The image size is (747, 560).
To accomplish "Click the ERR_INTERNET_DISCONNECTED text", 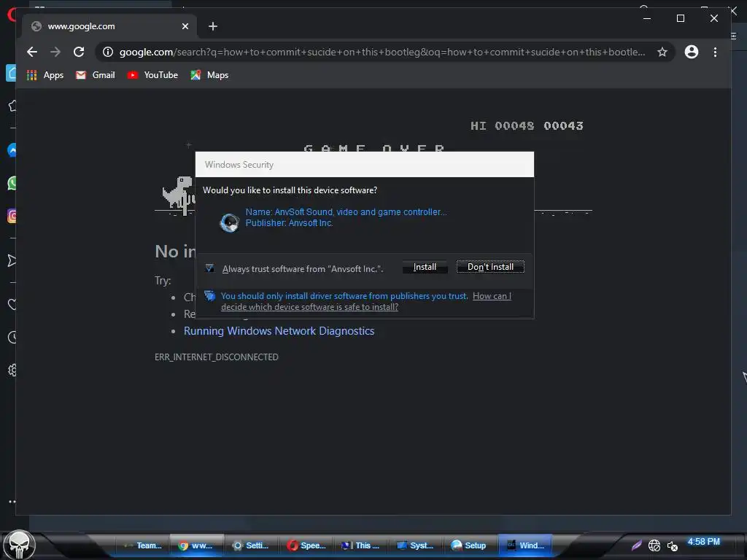I will [x=216, y=357].
